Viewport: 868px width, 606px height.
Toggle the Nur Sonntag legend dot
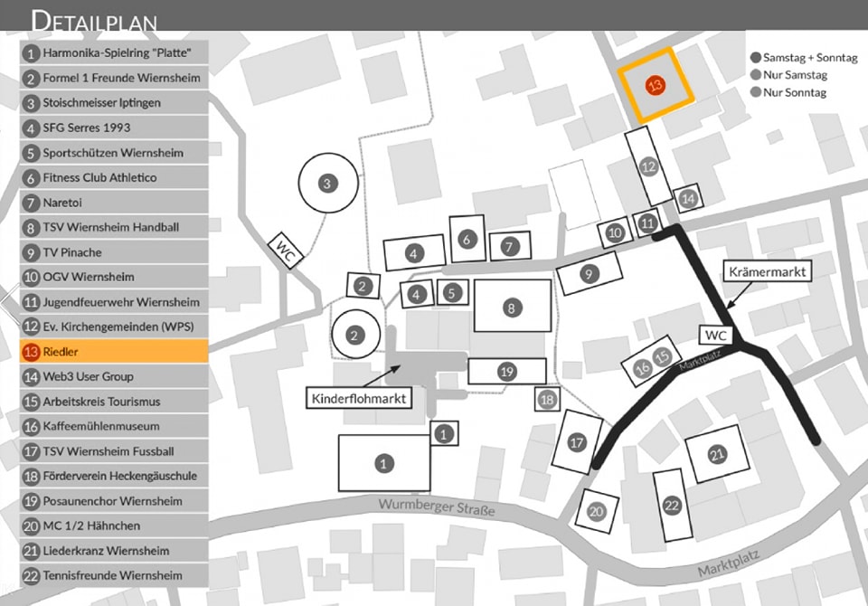click(x=756, y=92)
